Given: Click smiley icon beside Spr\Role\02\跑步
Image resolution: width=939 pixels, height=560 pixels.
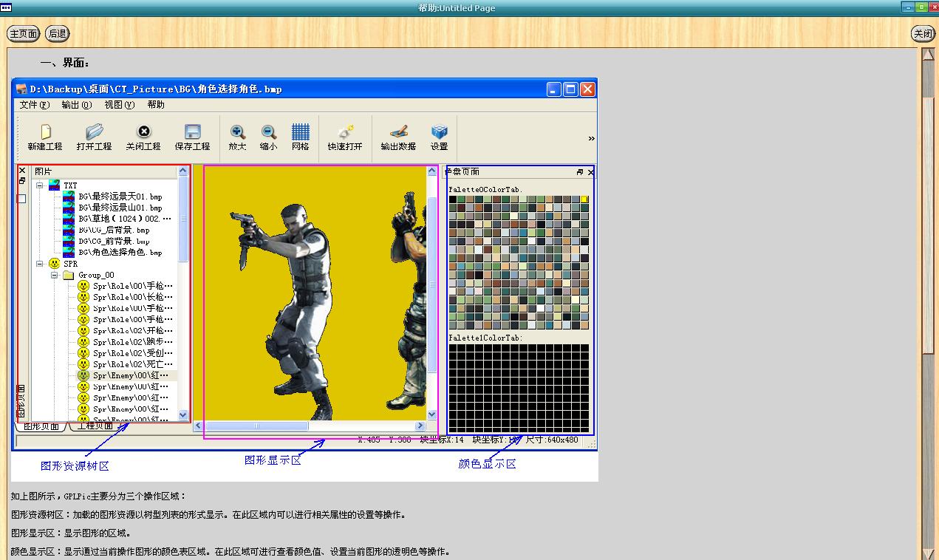Looking at the screenshot, I should click(x=83, y=342).
